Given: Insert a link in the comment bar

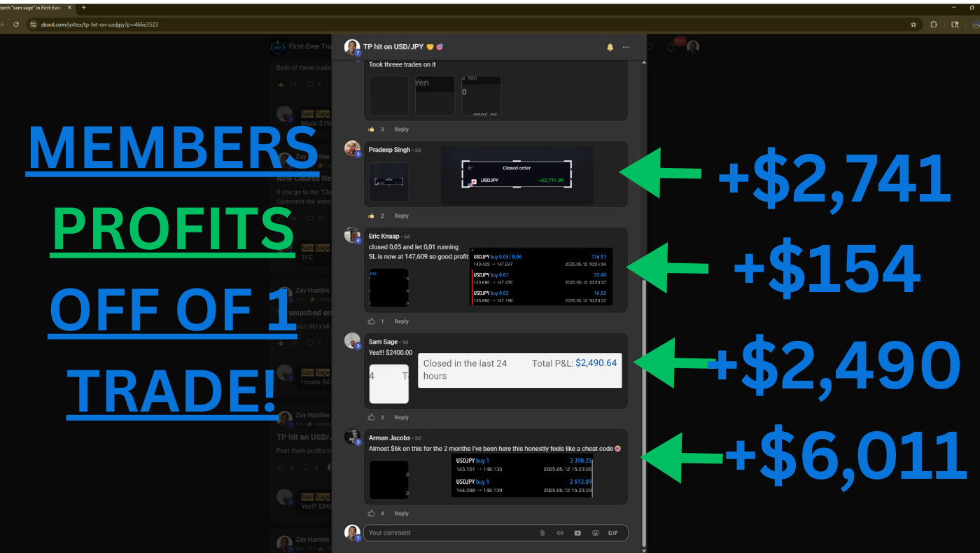Looking at the screenshot, I should tap(560, 533).
